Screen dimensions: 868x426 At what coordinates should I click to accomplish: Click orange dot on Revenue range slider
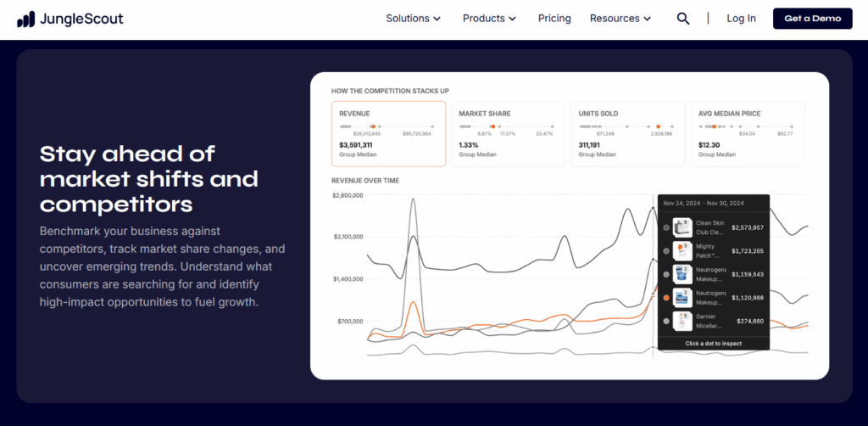coord(373,126)
